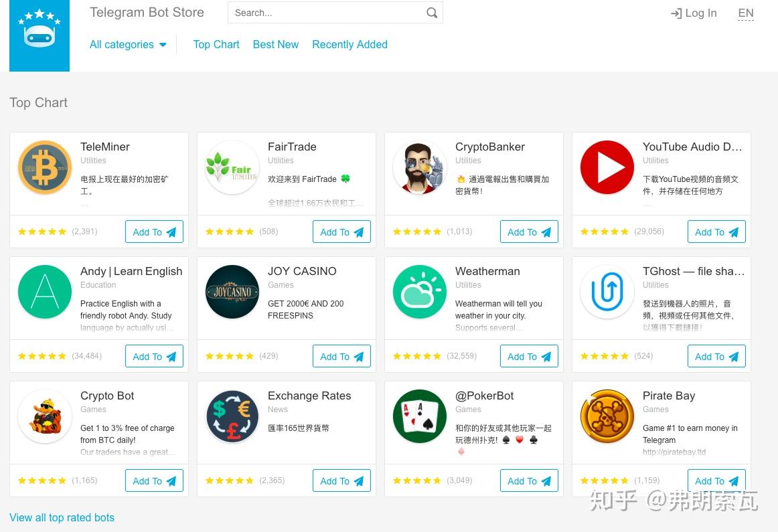Viewport: 778px width, 532px height.
Task: Expand the All categories dropdown
Action: (x=128, y=45)
